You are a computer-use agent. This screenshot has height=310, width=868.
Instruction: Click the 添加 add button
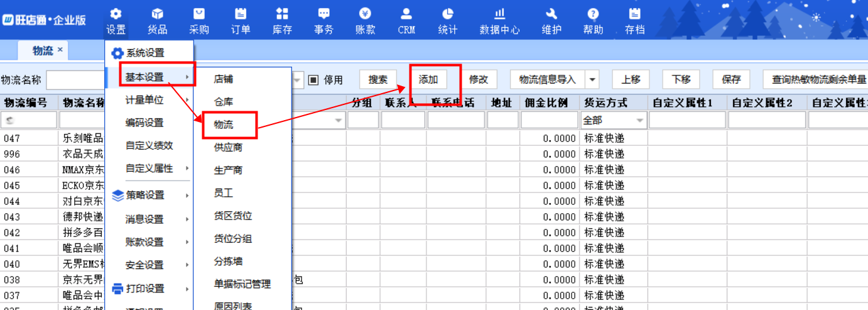[x=428, y=79]
